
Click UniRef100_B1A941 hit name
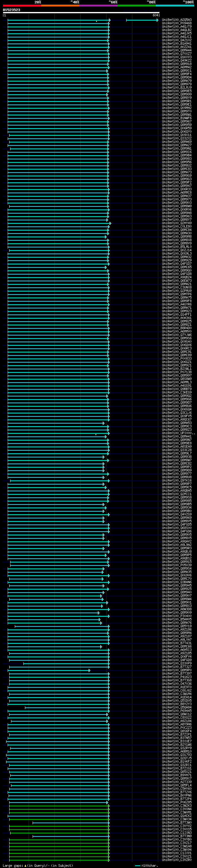(177, 44)
